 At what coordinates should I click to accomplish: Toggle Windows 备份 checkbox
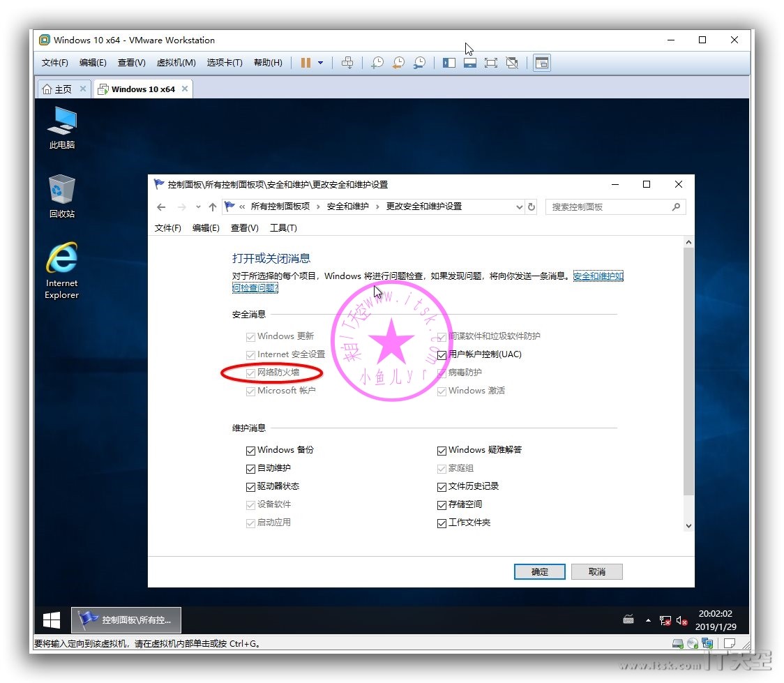pos(250,451)
